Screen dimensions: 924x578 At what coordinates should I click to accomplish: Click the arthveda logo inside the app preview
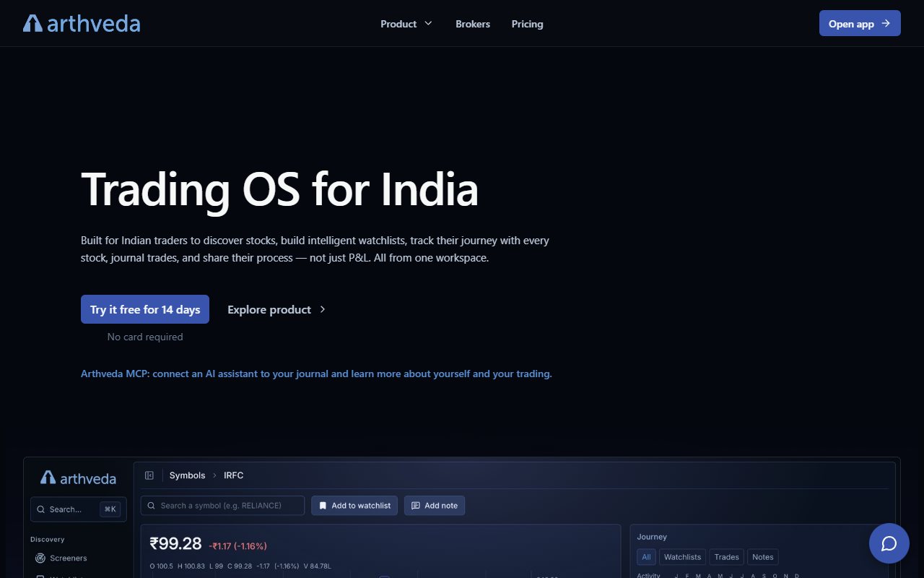[78, 478]
